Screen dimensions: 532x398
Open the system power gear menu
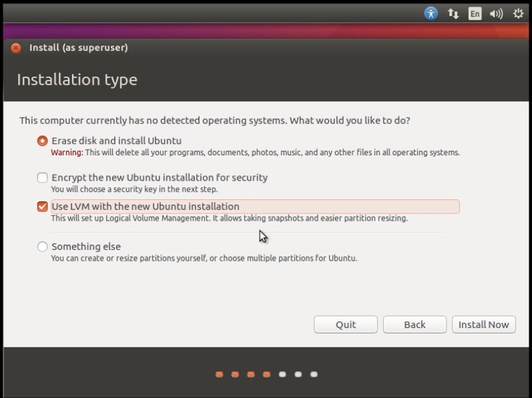518,13
